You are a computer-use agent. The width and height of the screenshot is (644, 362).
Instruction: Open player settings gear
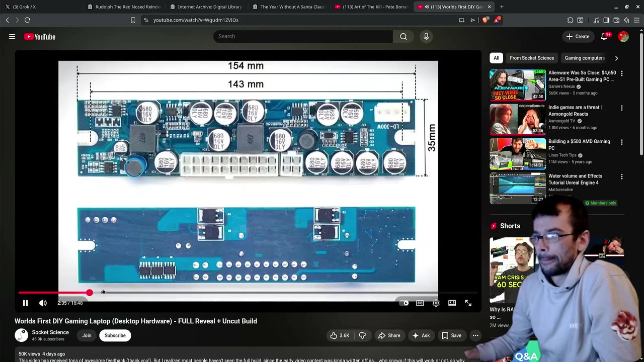[x=436, y=303]
